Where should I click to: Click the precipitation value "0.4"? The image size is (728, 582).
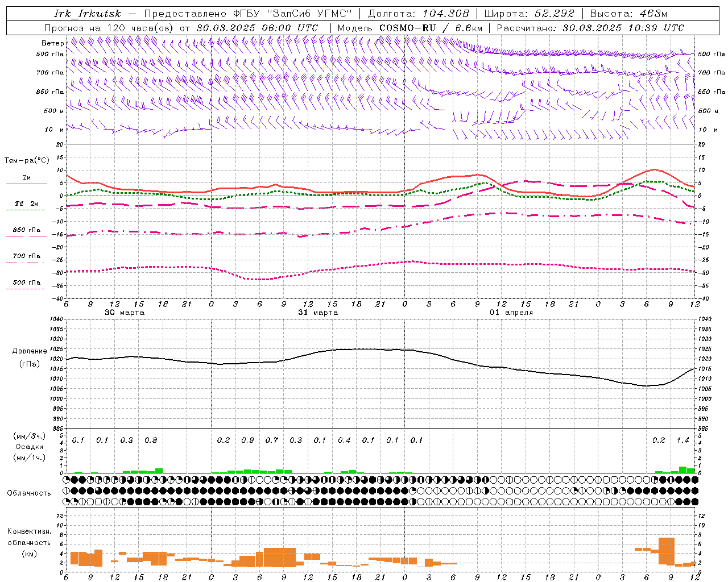point(344,440)
